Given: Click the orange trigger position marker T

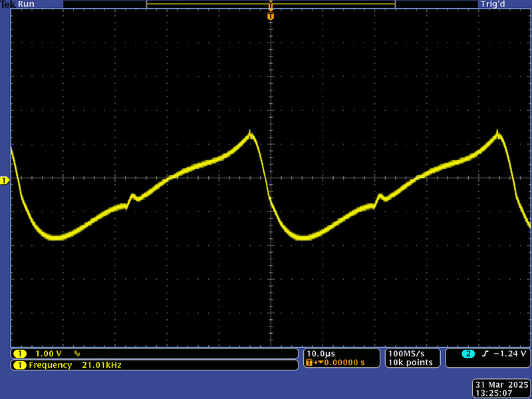Looking at the screenshot, I should point(270,15).
